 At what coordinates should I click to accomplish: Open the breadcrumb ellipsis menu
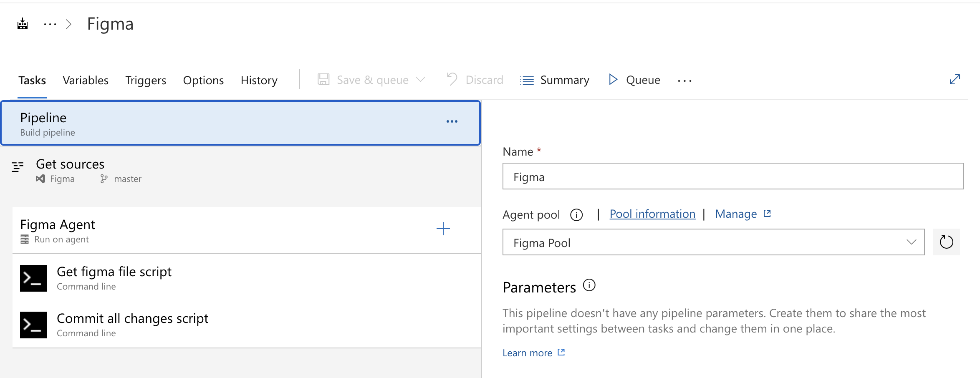50,24
